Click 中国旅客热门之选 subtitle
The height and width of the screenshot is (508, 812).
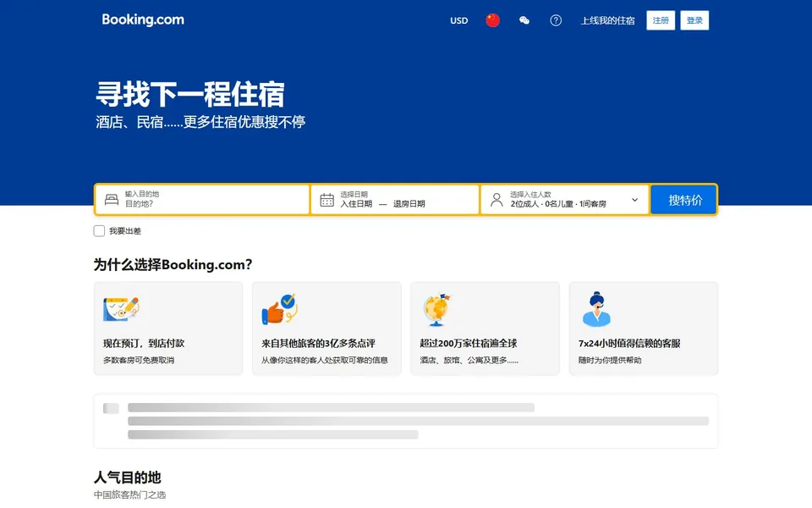tap(129, 494)
